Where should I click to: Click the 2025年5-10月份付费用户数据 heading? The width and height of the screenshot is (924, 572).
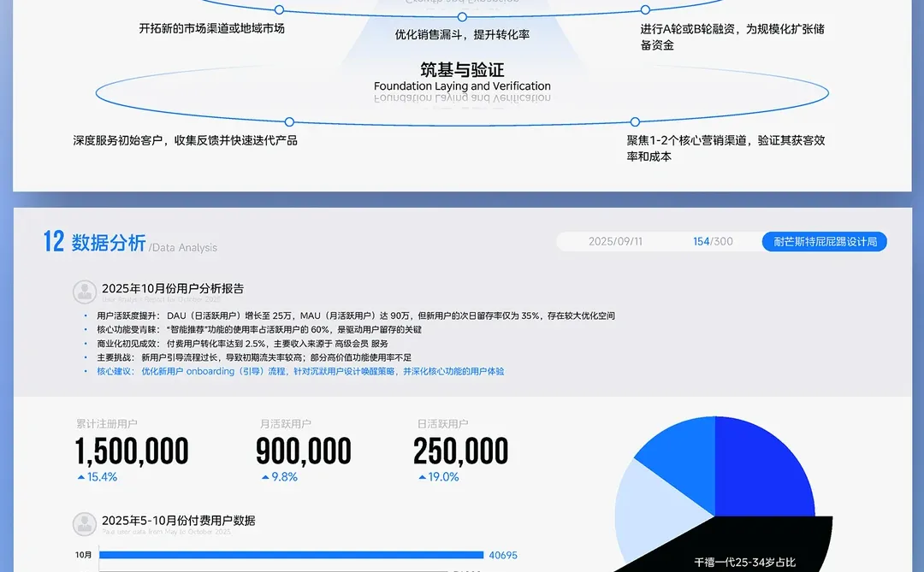click(179, 520)
